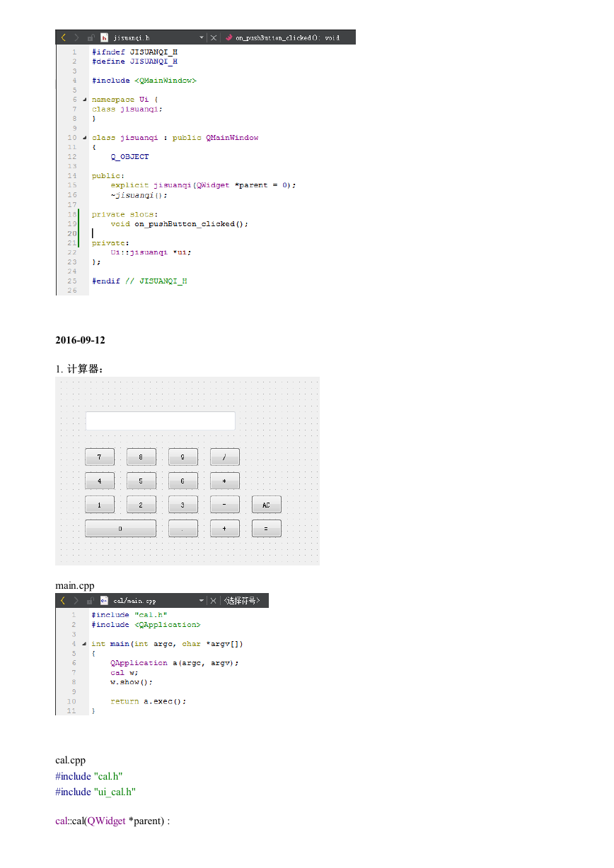
Task: Click the decimal point button
Action: pyautogui.click(x=183, y=529)
